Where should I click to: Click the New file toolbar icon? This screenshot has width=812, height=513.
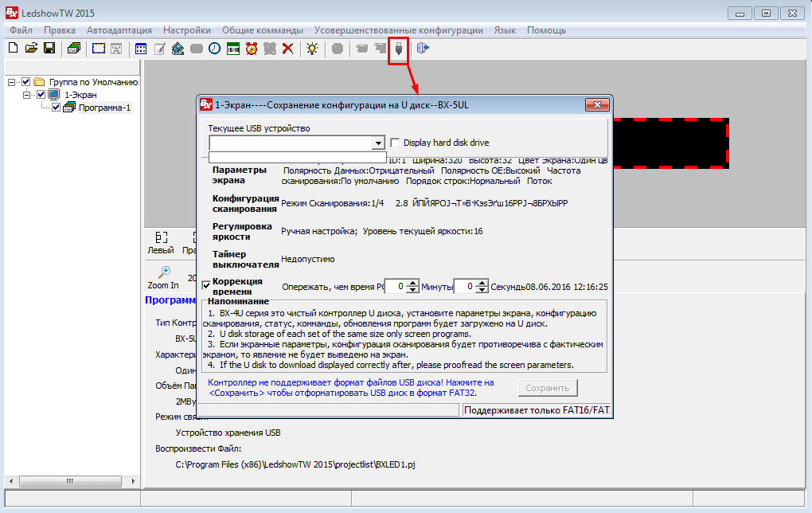click(13, 49)
